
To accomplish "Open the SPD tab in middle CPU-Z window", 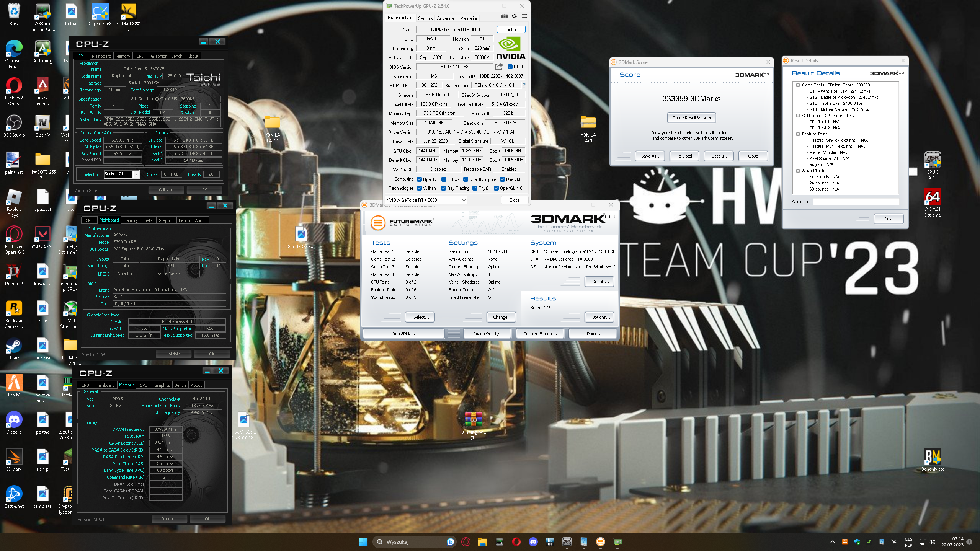I will click(x=148, y=220).
